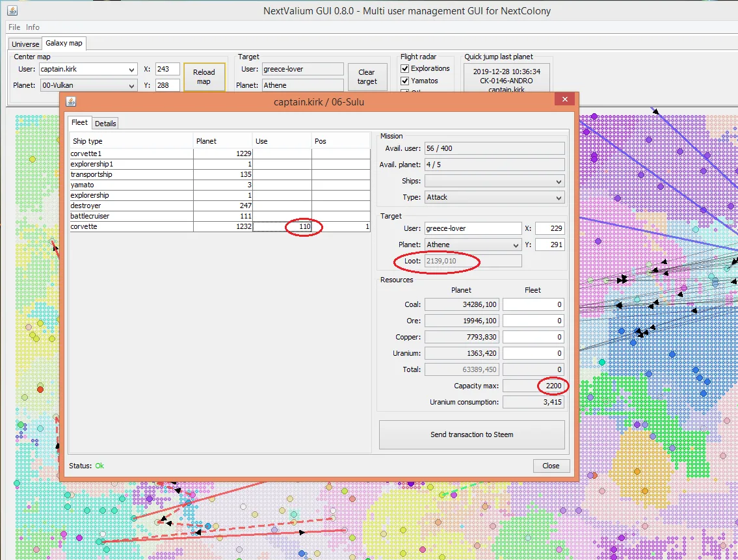Select the Fleet tab in the dialog
This screenshot has width=738, height=560.
point(79,122)
